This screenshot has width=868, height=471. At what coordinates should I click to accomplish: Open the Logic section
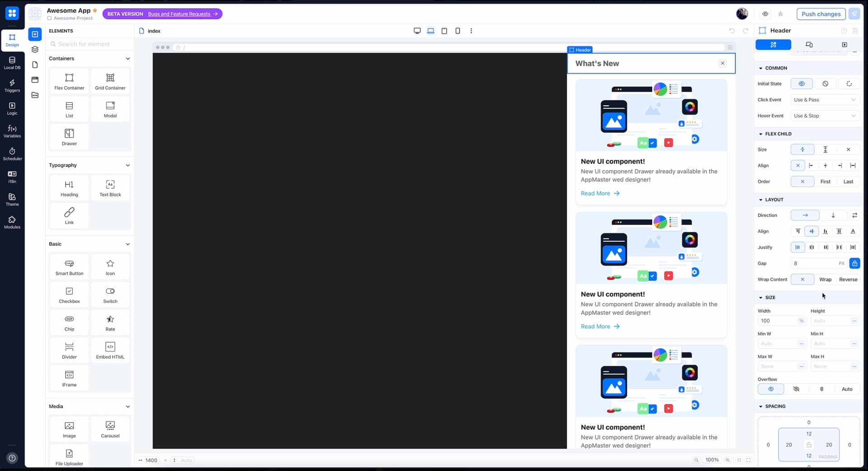(x=12, y=108)
